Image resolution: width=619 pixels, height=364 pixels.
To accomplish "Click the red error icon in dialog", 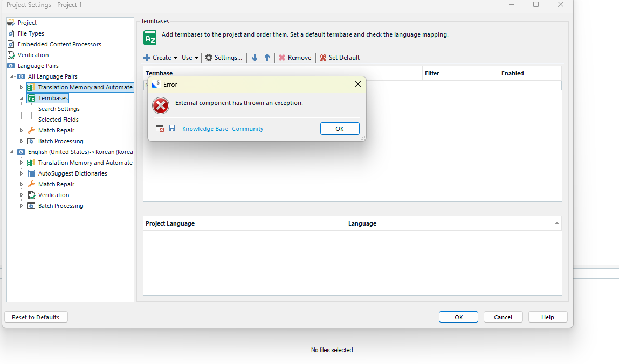I will coord(161,105).
